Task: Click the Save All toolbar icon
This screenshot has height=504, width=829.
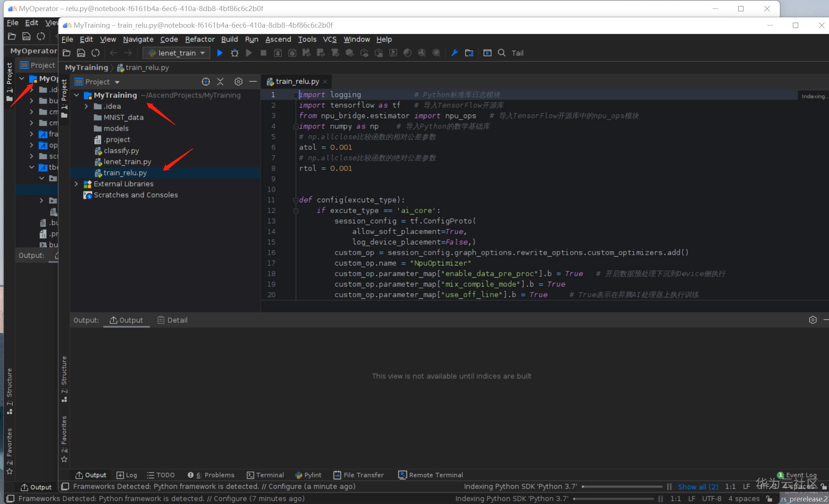Action: click(81, 53)
